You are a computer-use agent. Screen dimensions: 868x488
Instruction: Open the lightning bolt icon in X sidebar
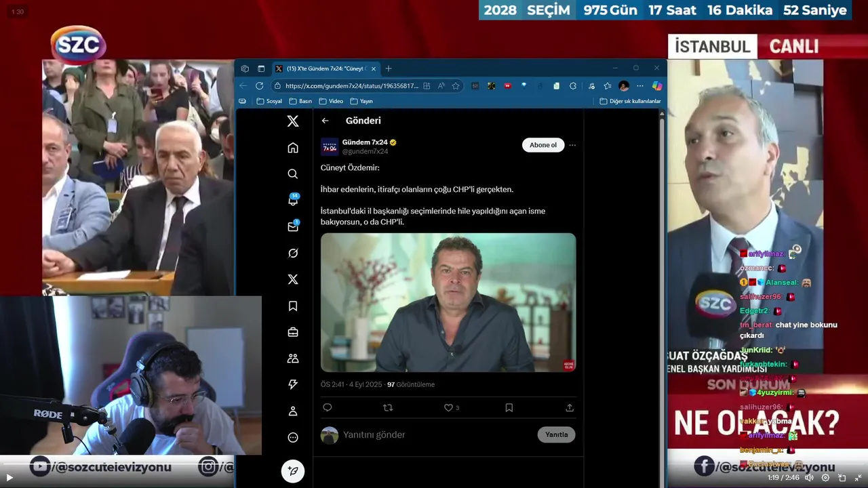pos(293,384)
